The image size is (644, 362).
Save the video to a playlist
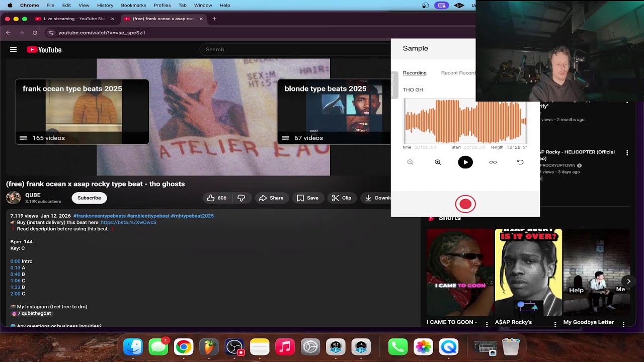[307, 198]
